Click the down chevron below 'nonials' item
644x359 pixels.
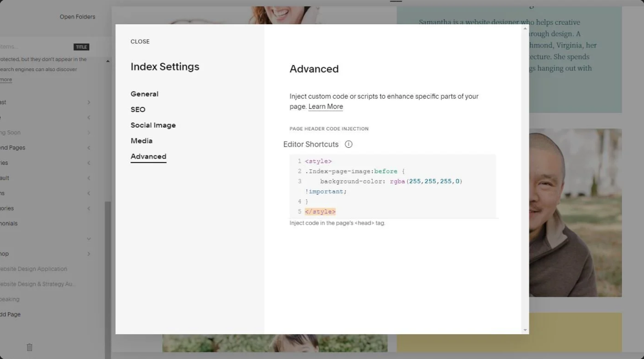click(x=89, y=239)
